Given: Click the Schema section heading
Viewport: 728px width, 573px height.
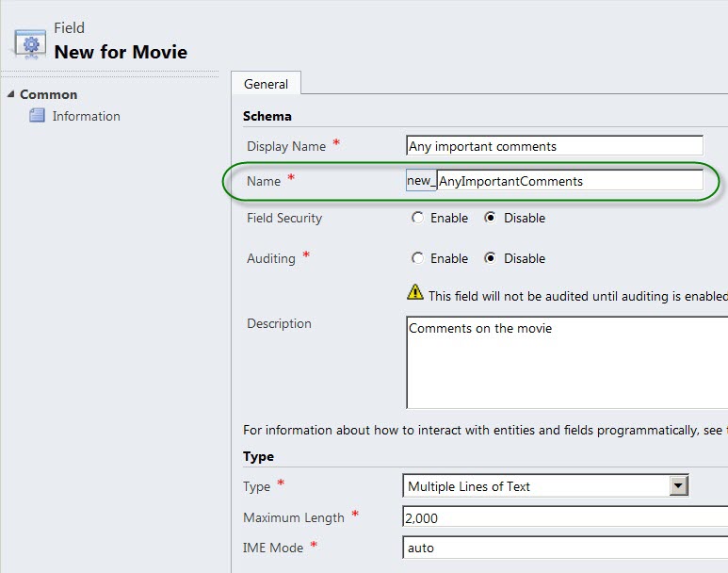Looking at the screenshot, I should [x=267, y=116].
